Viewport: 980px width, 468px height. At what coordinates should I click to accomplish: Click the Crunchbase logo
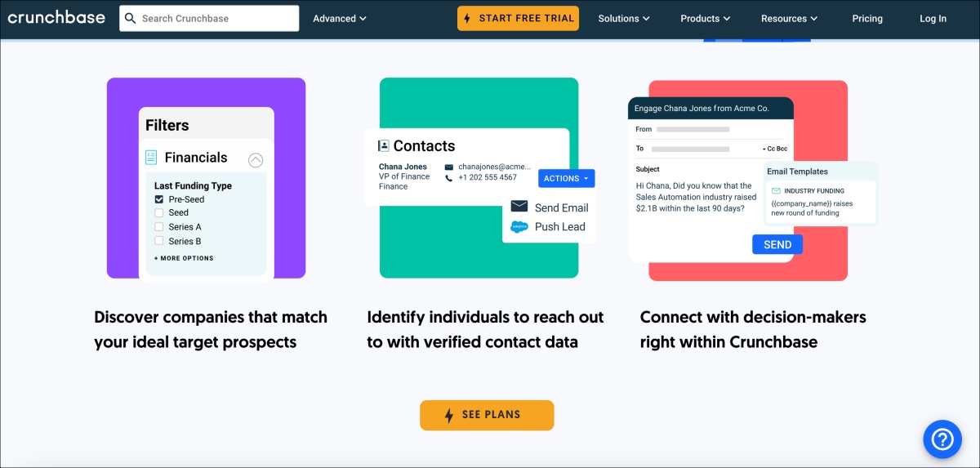tap(56, 18)
